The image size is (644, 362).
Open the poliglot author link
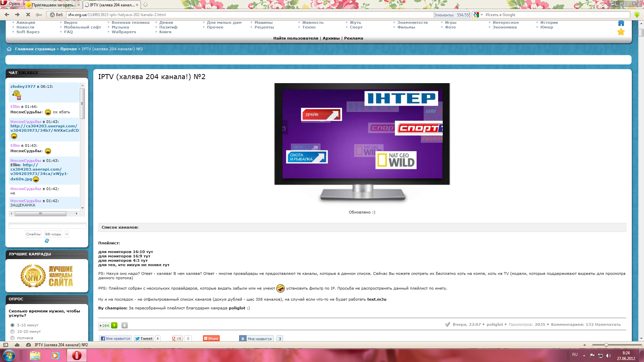pyautogui.click(x=495, y=324)
